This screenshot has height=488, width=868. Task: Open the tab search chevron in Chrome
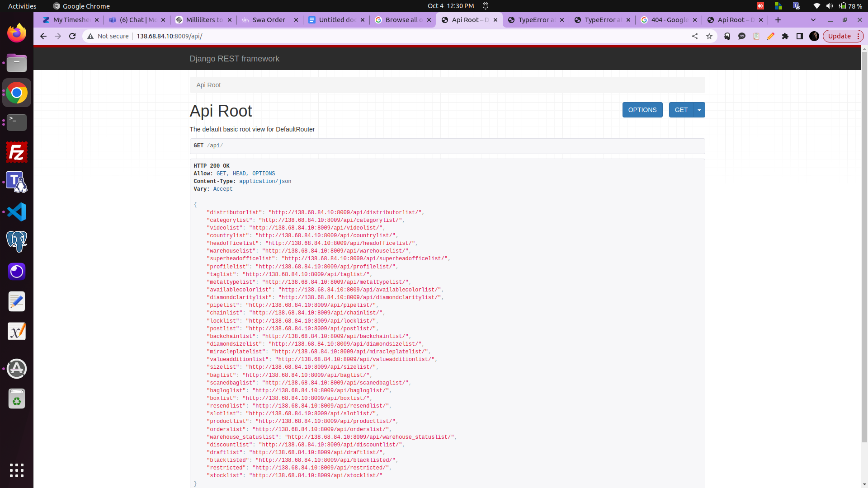[x=813, y=20]
